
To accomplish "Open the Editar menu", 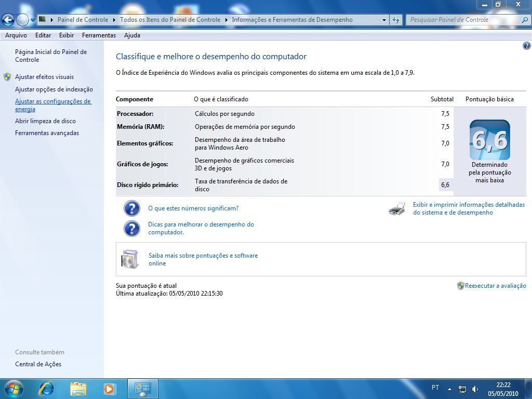I will 43,35.
